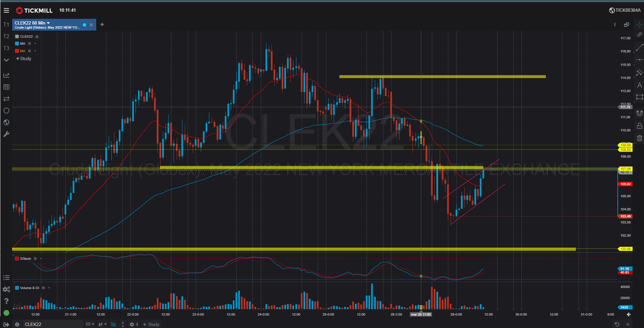Click the circle icon in left sidebar
The width and height of the screenshot is (644, 328).
pyautogui.click(x=6, y=111)
